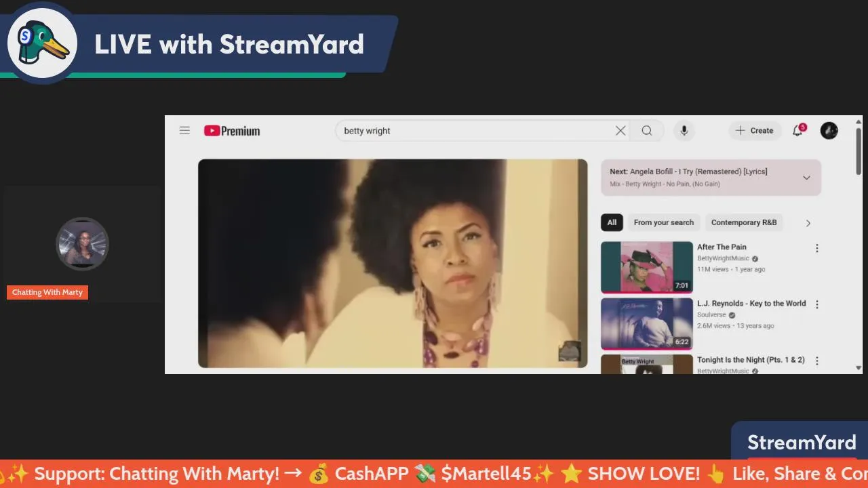Open L.J. Reynolds - Key to the World title

751,303
